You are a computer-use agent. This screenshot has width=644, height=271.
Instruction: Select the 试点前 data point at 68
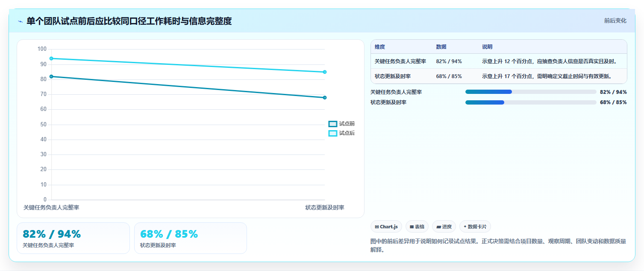(325, 98)
